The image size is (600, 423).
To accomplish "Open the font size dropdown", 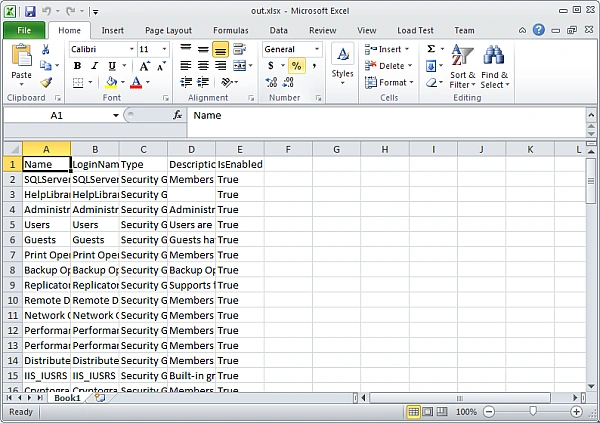I will [164, 49].
